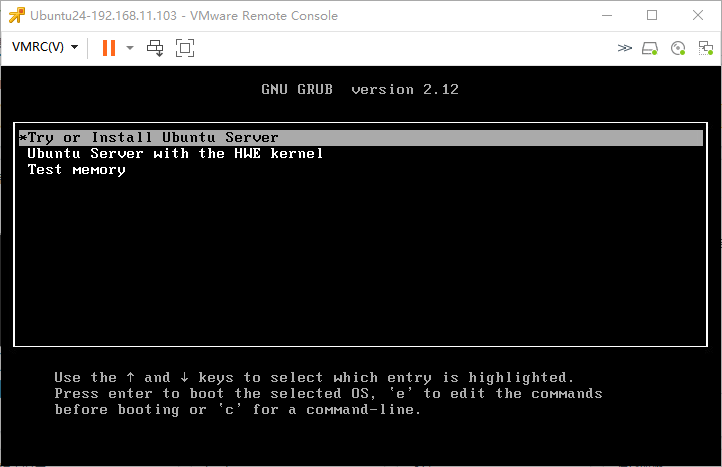Click the 'before booting or c' hint line
Screen dimensions: 722x467
(x=238, y=410)
